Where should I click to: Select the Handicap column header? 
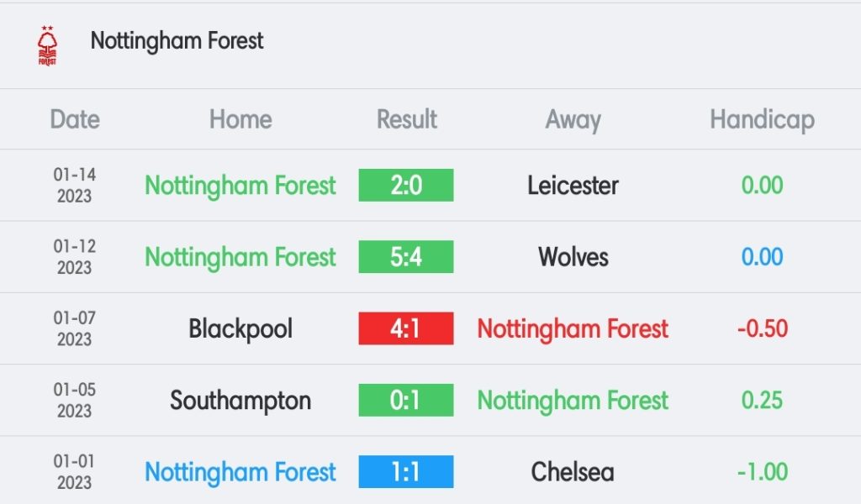[x=762, y=120]
